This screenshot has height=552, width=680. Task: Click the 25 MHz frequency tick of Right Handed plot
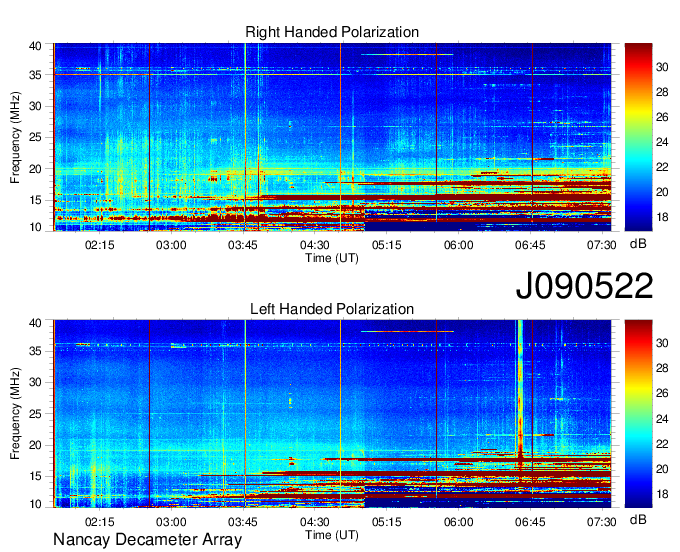tap(35, 137)
